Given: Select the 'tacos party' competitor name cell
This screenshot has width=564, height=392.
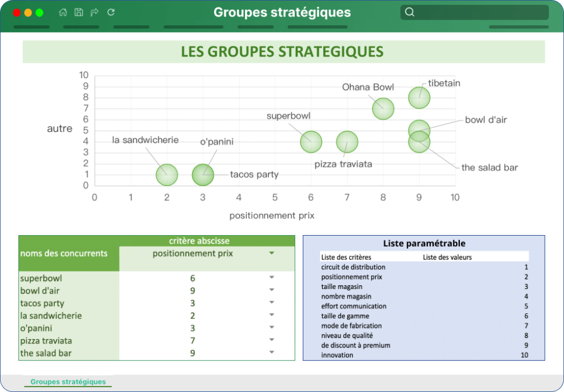Looking at the screenshot, I should coord(69,303).
